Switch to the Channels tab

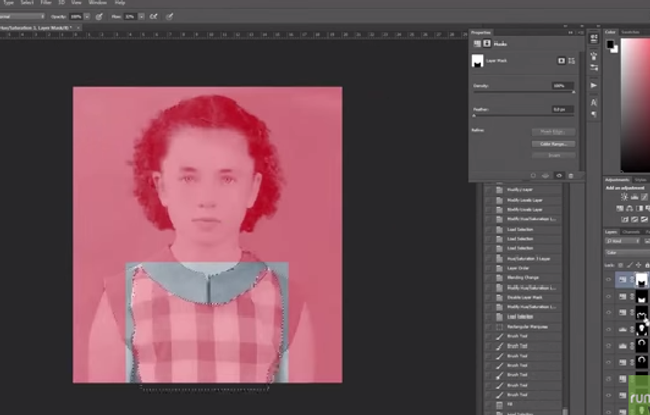point(631,232)
